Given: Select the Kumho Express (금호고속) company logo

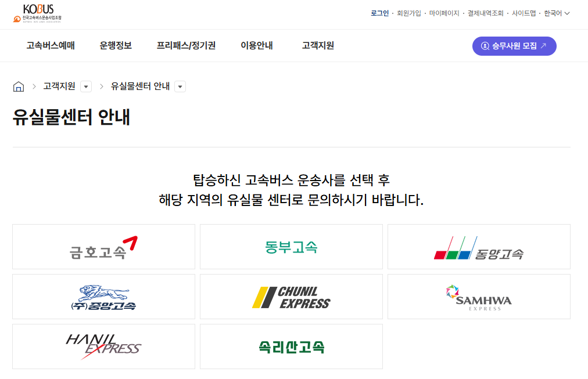Looking at the screenshot, I should click(x=103, y=246).
